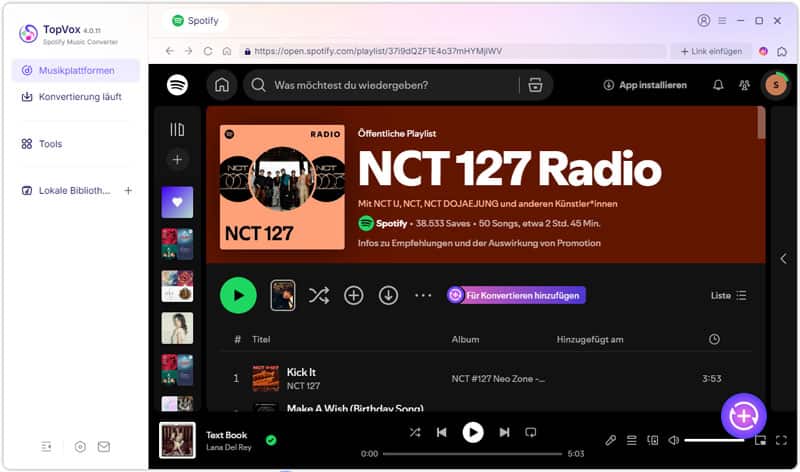Mute with the speaker volume icon
The height and width of the screenshot is (472, 800).
(673, 440)
